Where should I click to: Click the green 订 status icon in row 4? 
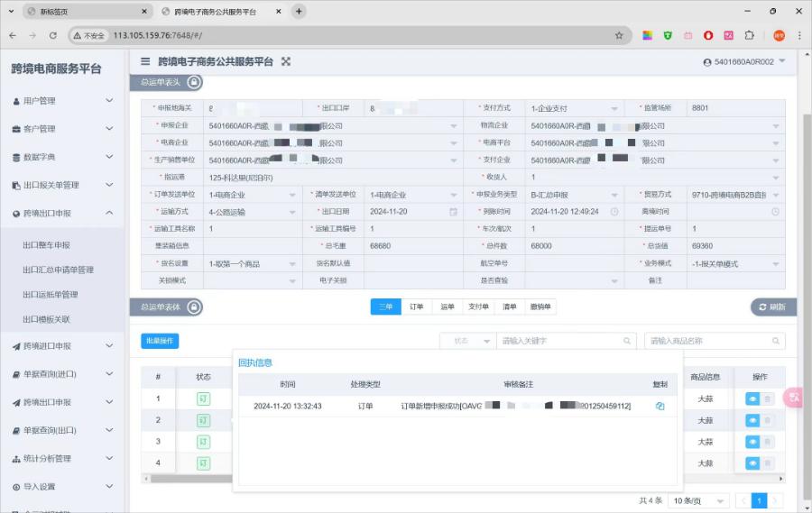(x=204, y=463)
